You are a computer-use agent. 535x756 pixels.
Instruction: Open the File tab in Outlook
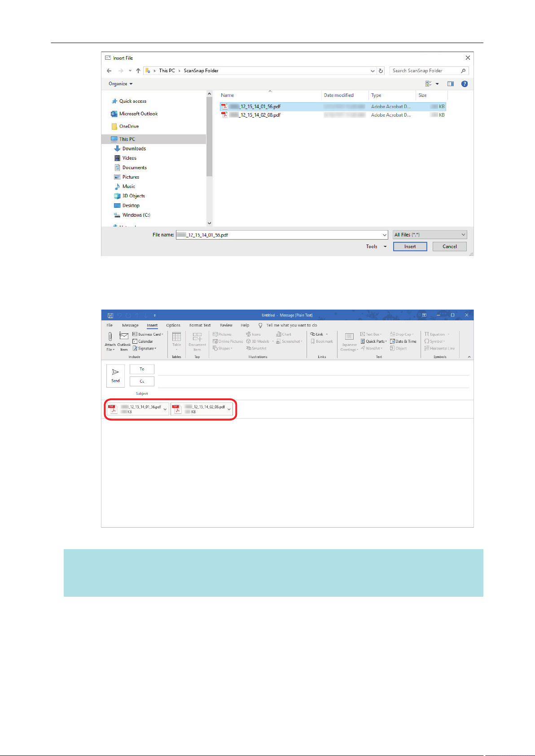pyautogui.click(x=110, y=325)
